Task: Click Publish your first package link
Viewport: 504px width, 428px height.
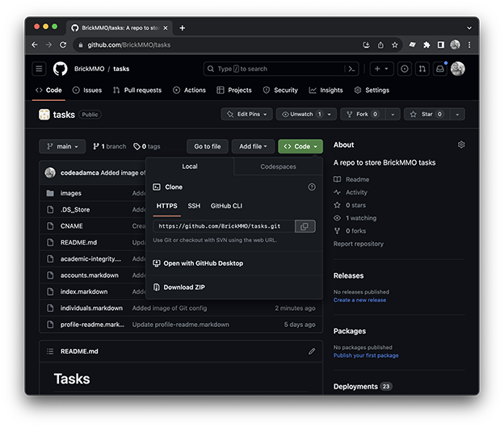Action: pos(366,355)
